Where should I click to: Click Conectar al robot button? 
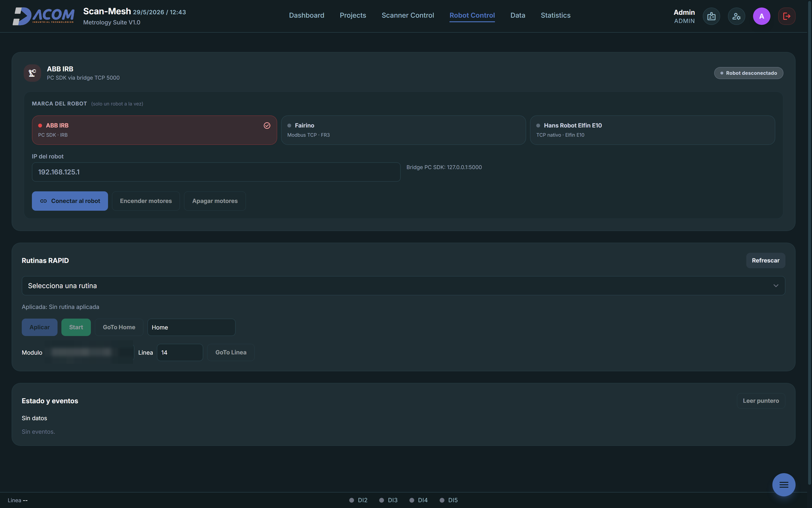[x=70, y=201]
